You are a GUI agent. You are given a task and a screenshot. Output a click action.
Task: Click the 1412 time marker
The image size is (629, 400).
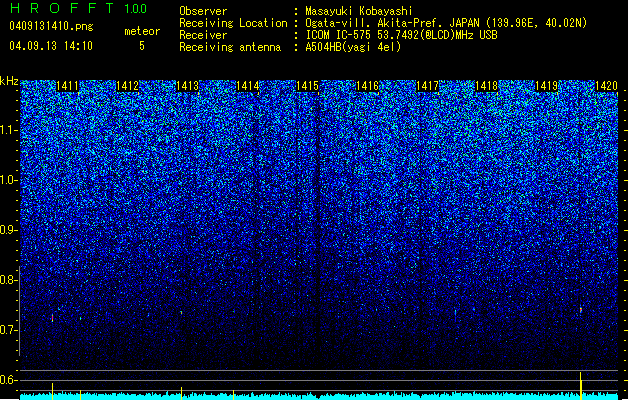pos(127,86)
